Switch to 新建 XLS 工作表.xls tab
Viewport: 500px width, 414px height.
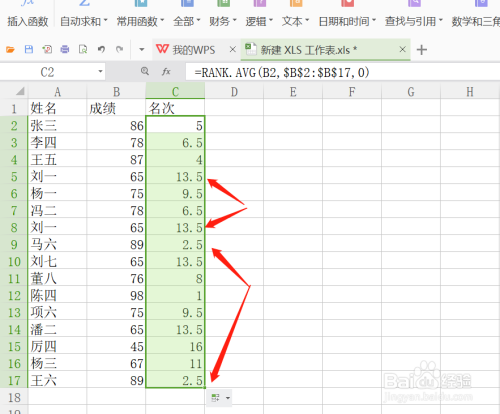coord(308,50)
